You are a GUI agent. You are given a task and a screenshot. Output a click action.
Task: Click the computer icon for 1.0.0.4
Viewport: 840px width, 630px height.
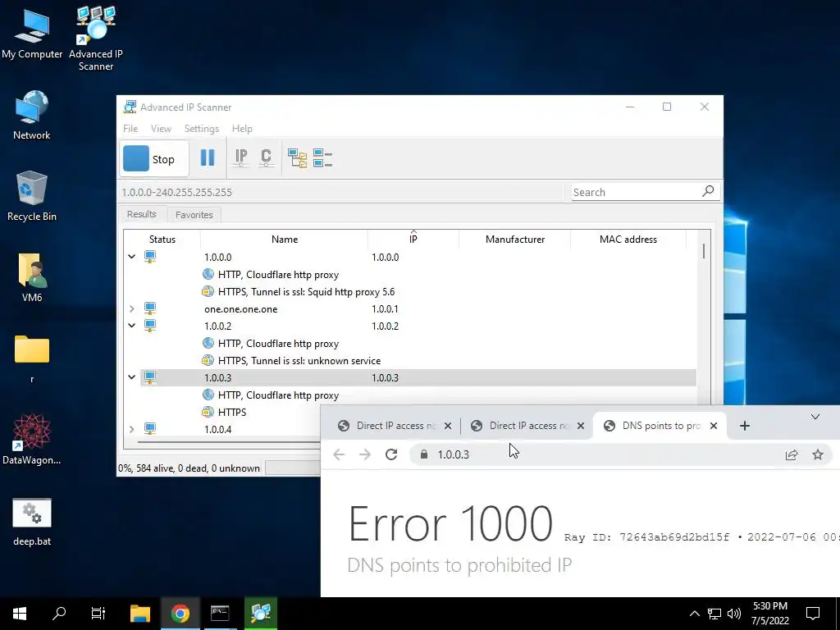tap(150, 429)
